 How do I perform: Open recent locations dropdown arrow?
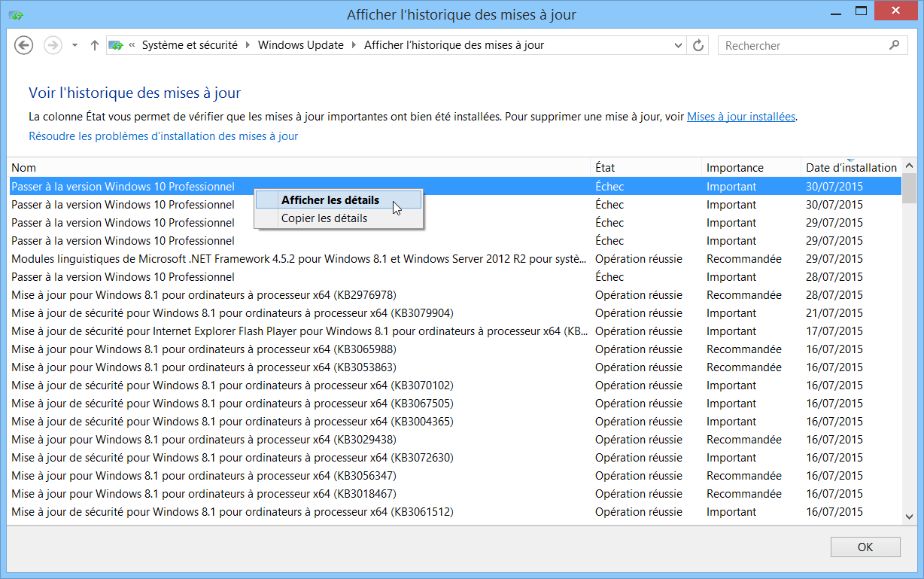(x=74, y=45)
